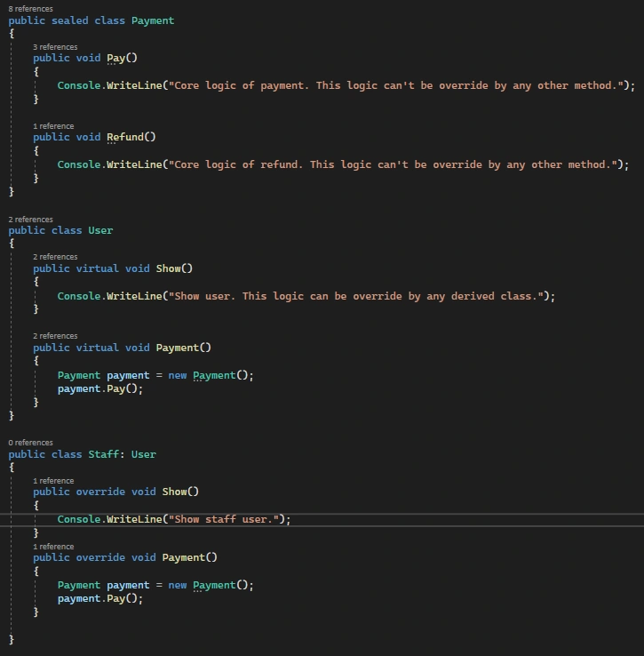
Task: Click the override keyword before Payment()
Action: click(x=100, y=557)
